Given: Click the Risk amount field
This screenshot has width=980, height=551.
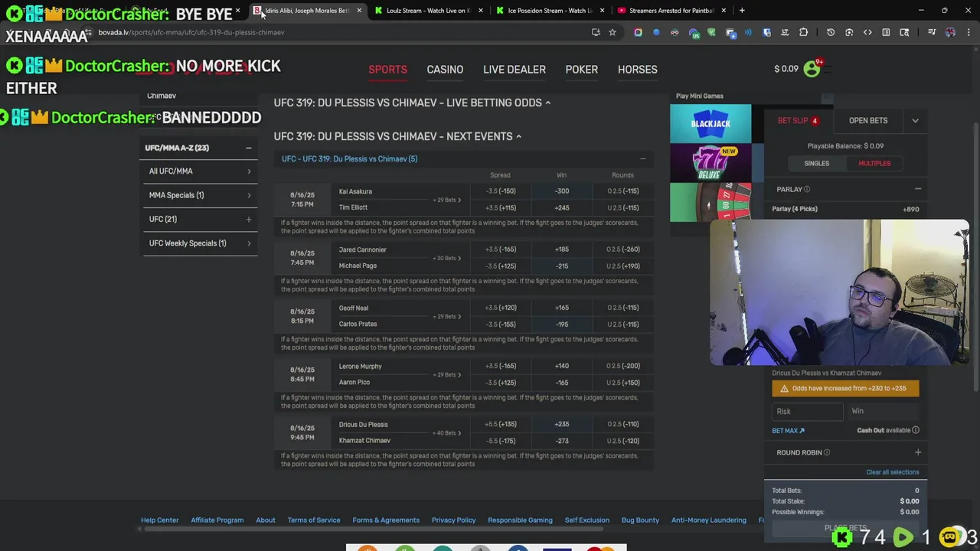Looking at the screenshot, I should [x=807, y=412].
